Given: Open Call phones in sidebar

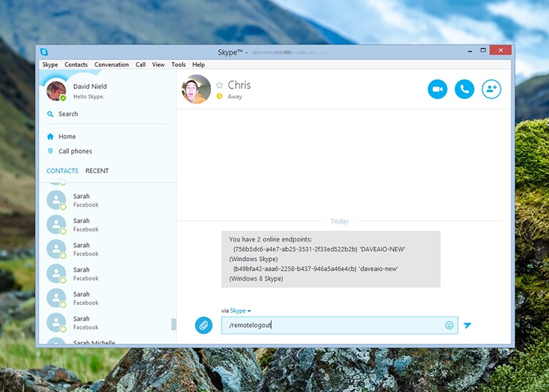Looking at the screenshot, I should [x=76, y=151].
